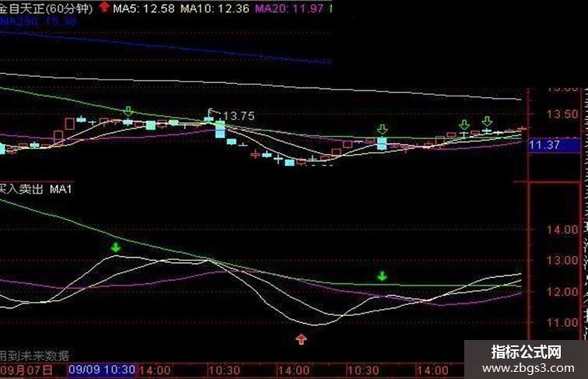
Task: Open the 买入卖出 MA1 indicator title
Action: click(x=35, y=189)
